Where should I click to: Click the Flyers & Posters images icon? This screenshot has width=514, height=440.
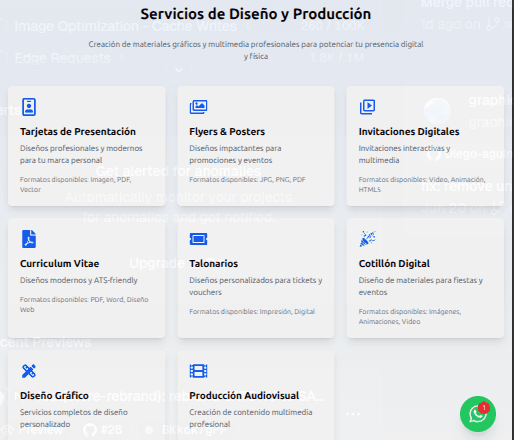(x=198, y=107)
